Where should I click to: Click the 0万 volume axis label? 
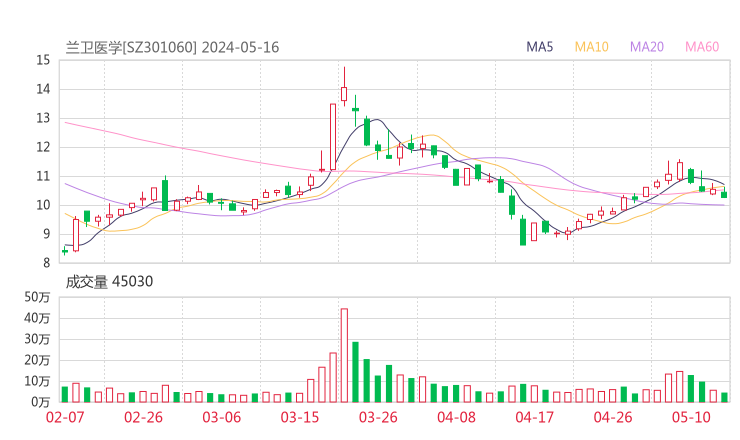pyautogui.click(x=41, y=402)
